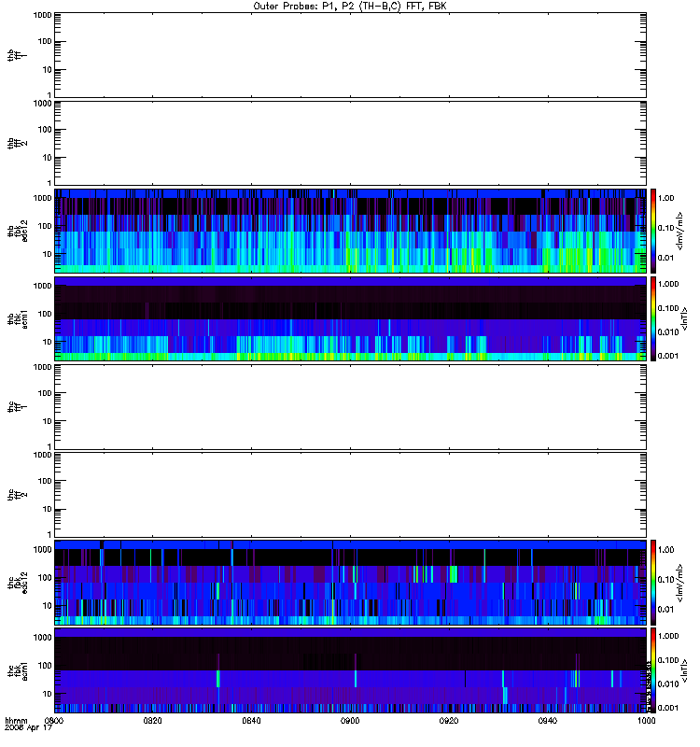Image resolution: width=700 pixels, height=747 pixels.
Task: Click the mV/m color bar beside thb fbk edc12
Action: pos(653,231)
